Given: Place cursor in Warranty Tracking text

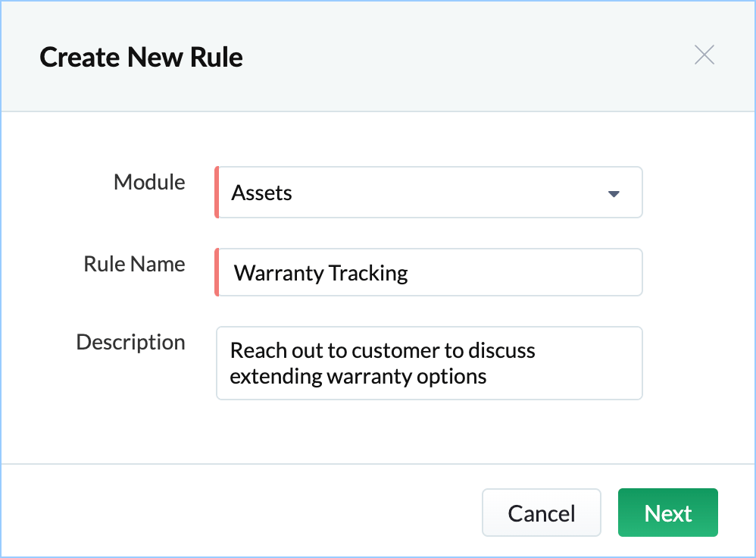Looking at the screenshot, I should coord(321,273).
